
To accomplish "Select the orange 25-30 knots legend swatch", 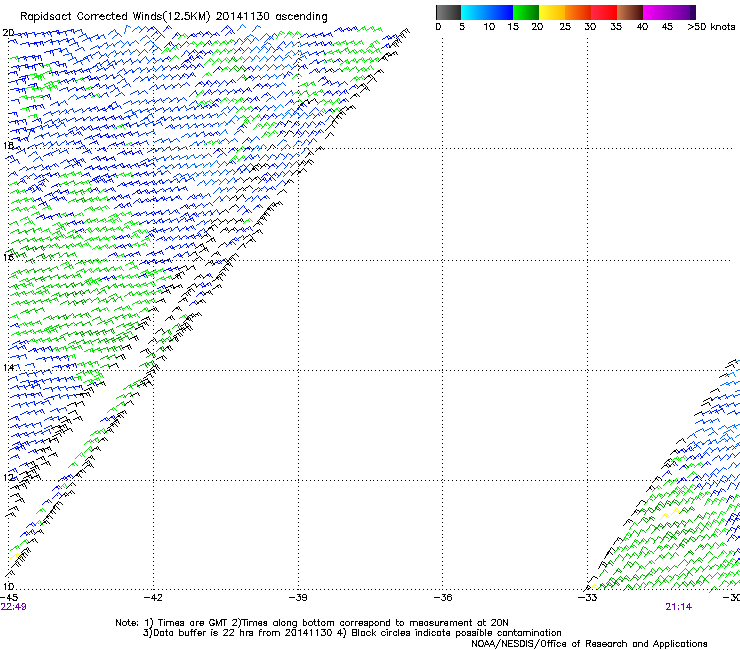I will point(578,12).
